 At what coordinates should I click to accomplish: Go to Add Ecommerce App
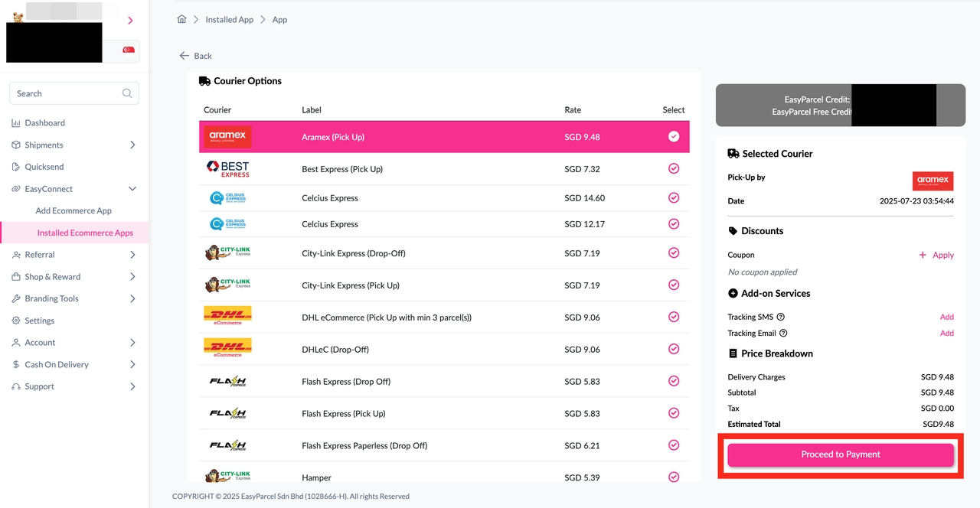click(x=74, y=210)
